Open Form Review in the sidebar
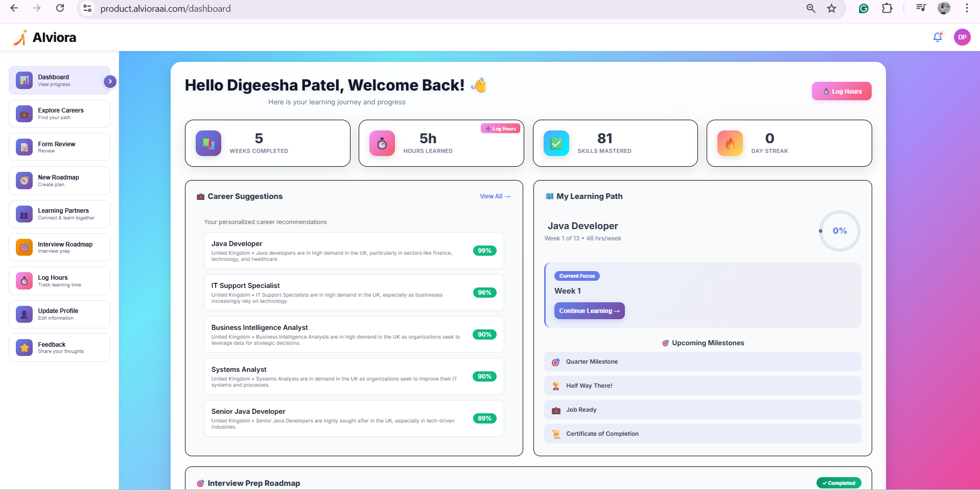The image size is (980, 491). pos(59,147)
